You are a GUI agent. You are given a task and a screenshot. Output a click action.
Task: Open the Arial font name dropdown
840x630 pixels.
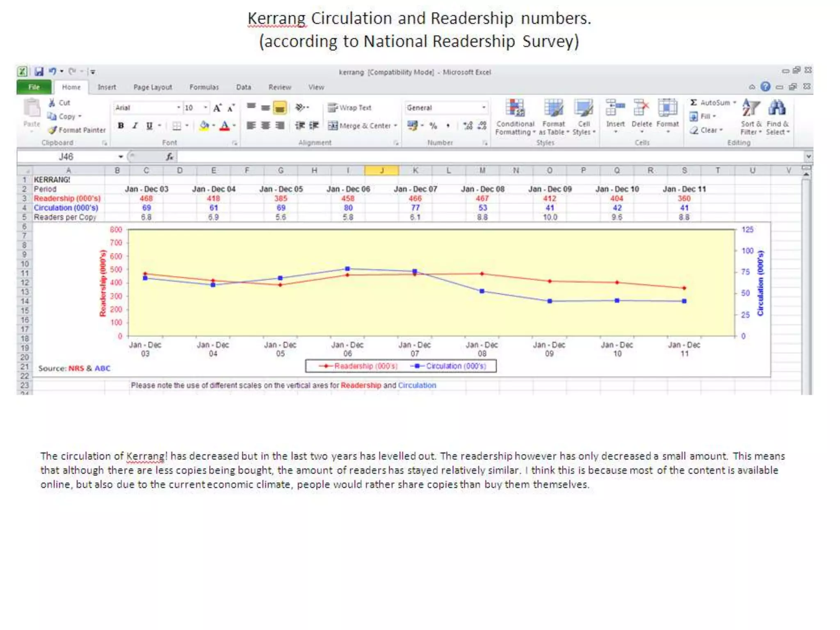pos(178,108)
